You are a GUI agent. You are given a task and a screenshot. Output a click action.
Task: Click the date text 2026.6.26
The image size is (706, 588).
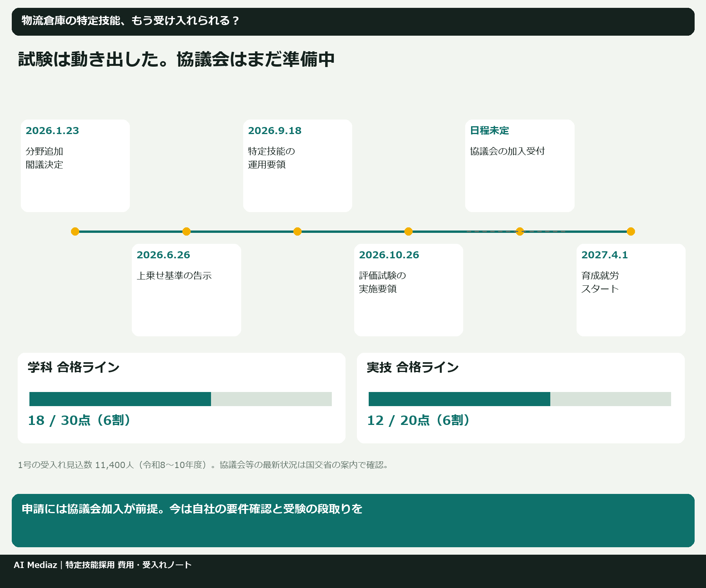coord(163,255)
